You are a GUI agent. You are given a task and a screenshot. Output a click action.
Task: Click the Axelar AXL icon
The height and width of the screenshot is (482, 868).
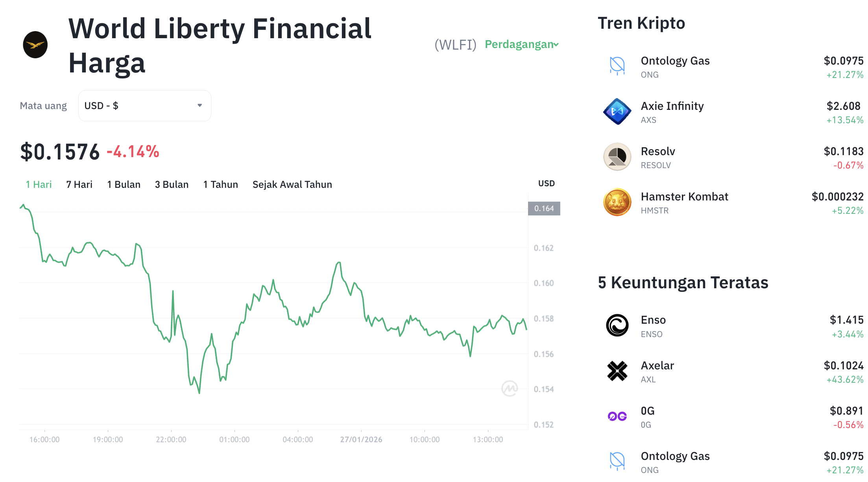point(617,371)
